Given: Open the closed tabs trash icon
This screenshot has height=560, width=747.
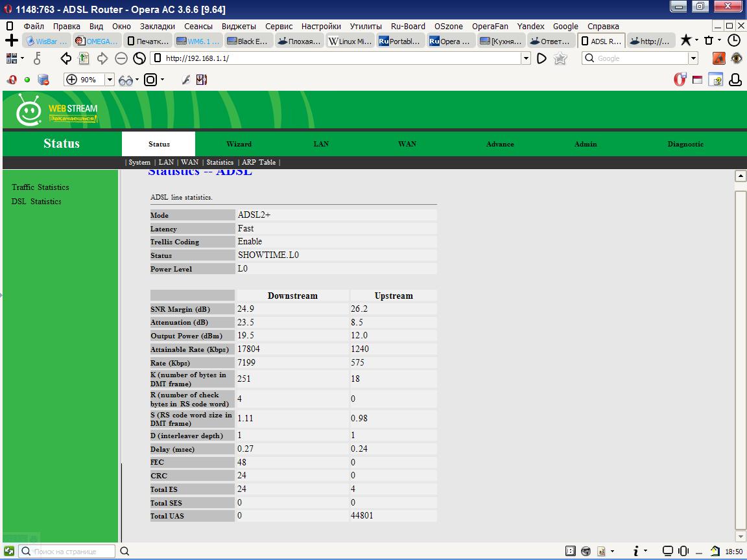Looking at the screenshot, I should 708,41.
